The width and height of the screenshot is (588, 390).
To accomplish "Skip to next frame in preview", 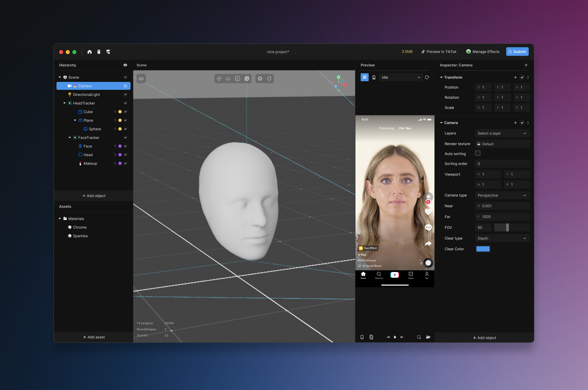I will (402, 337).
